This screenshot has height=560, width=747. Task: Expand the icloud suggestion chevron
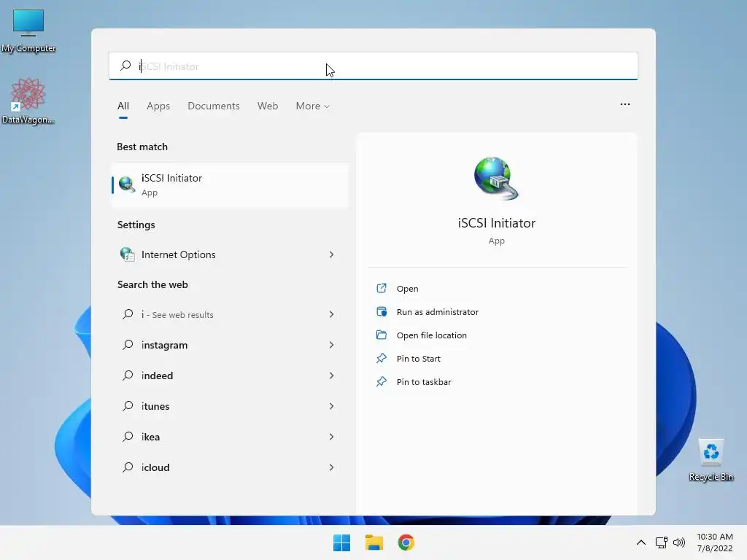coord(332,467)
